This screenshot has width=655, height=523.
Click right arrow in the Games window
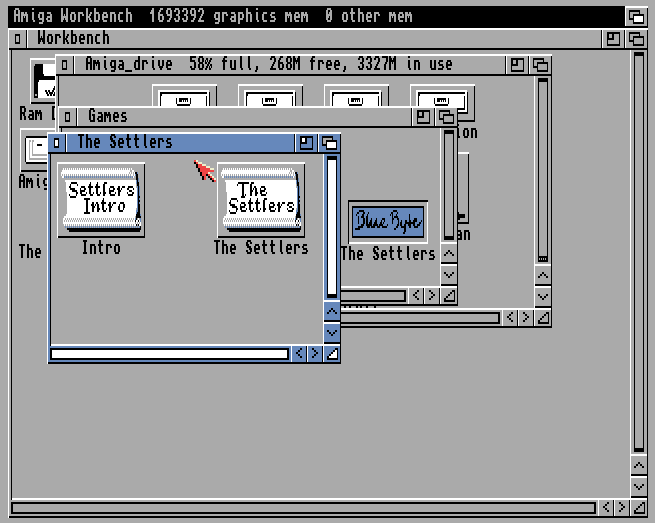point(432,296)
